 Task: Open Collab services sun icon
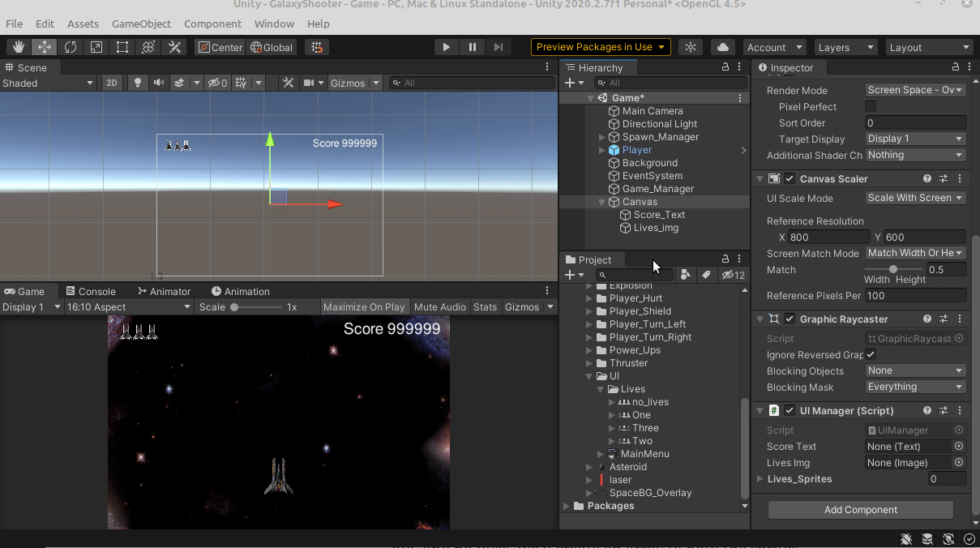(x=691, y=47)
